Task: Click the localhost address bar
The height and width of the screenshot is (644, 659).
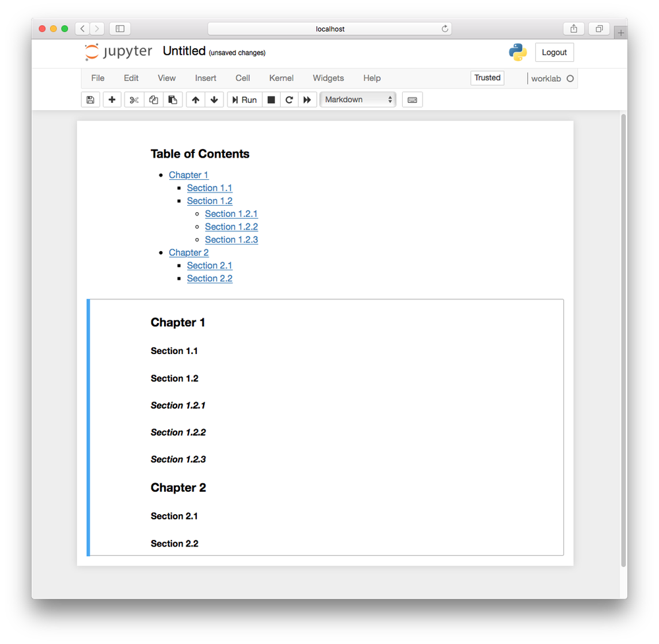Action: 330,28
